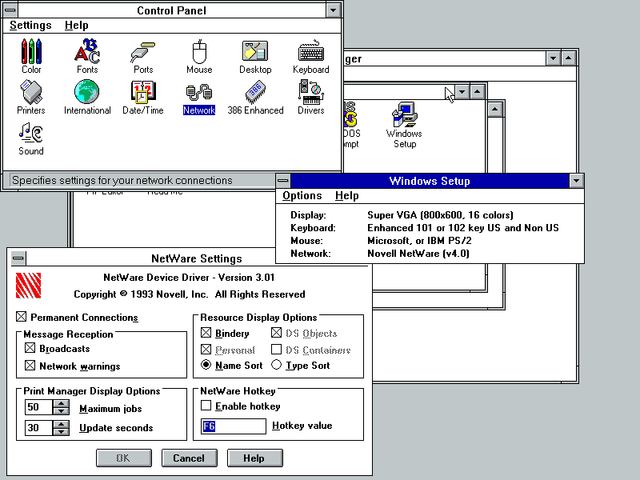Open Control Panel system menu box
Viewport: 640px width, 480px height.
(x=10, y=10)
